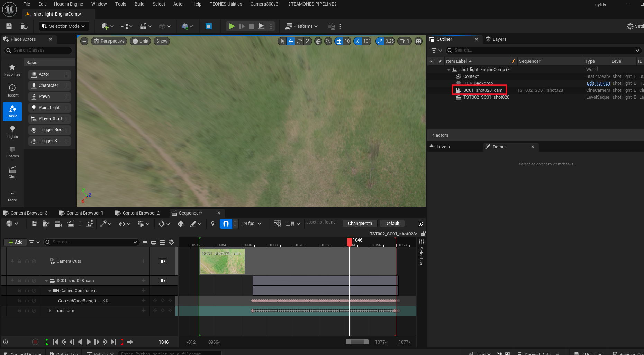Jump to sequence start in playback controls

(x=55, y=342)
